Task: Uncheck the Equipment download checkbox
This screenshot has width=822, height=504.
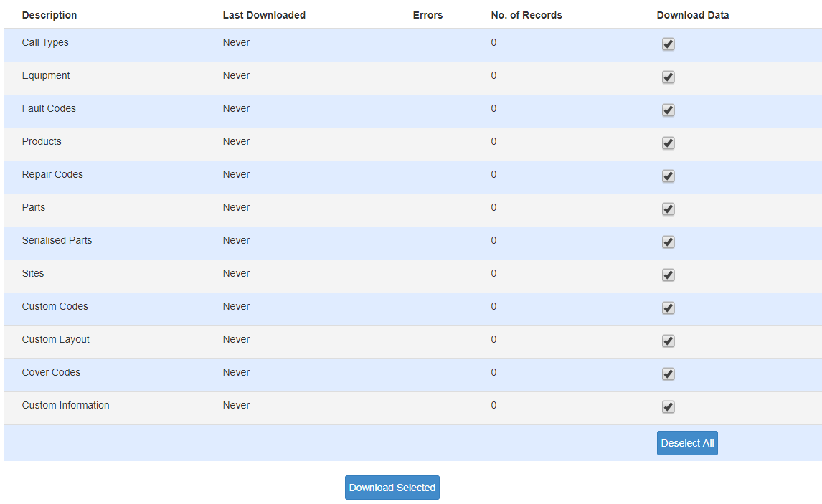Action: (668, 77)
